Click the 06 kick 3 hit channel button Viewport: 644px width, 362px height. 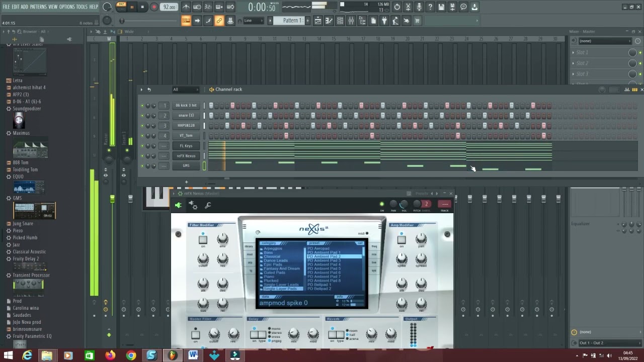click(186, 106)
